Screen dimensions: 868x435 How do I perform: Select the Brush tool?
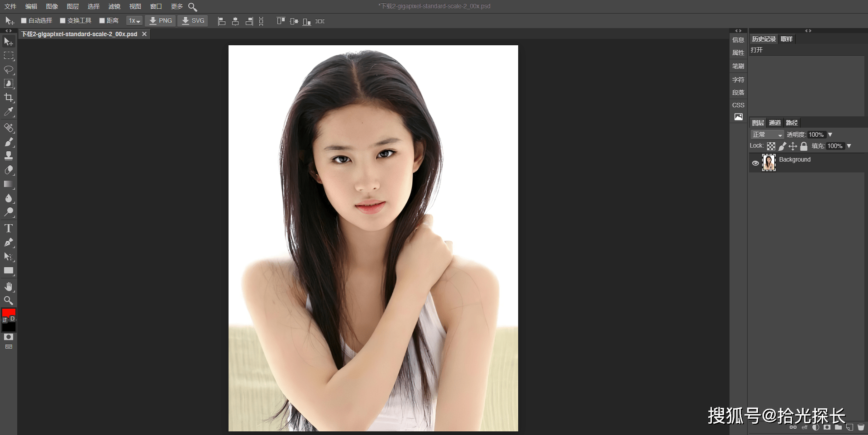[x=9, y=142]
